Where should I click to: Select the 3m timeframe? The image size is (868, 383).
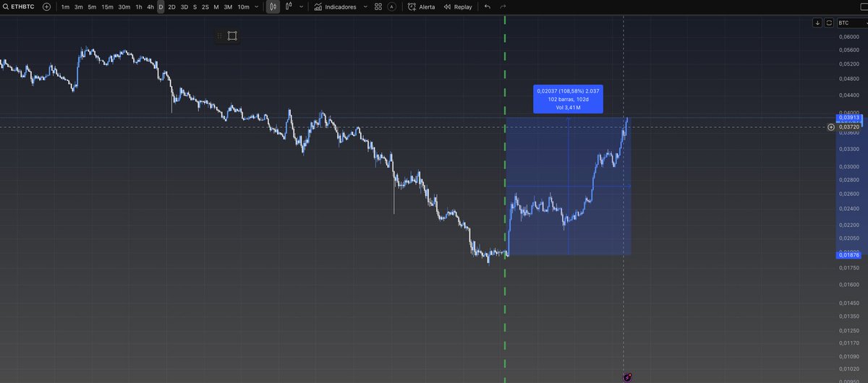click(x=79, y=7)
